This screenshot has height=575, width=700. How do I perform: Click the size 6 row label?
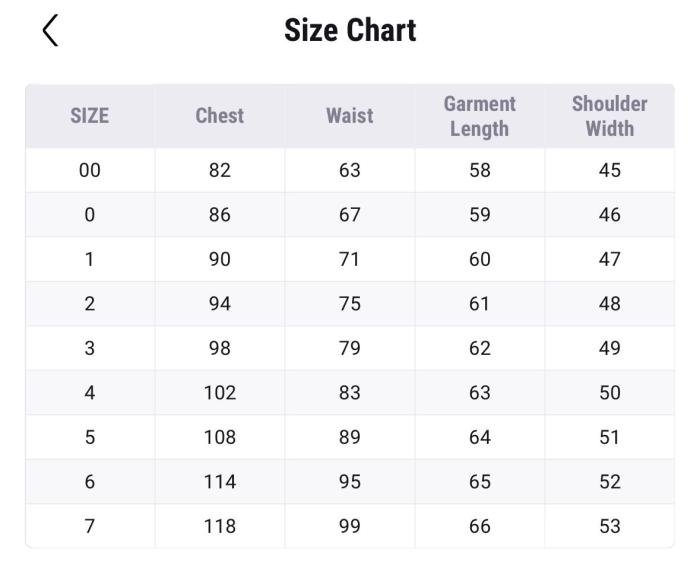89,482
